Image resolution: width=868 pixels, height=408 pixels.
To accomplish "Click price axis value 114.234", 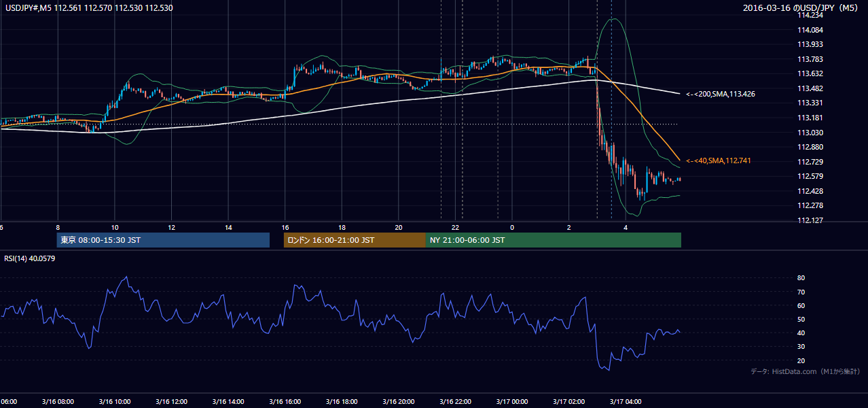I will tap(810, 16).
